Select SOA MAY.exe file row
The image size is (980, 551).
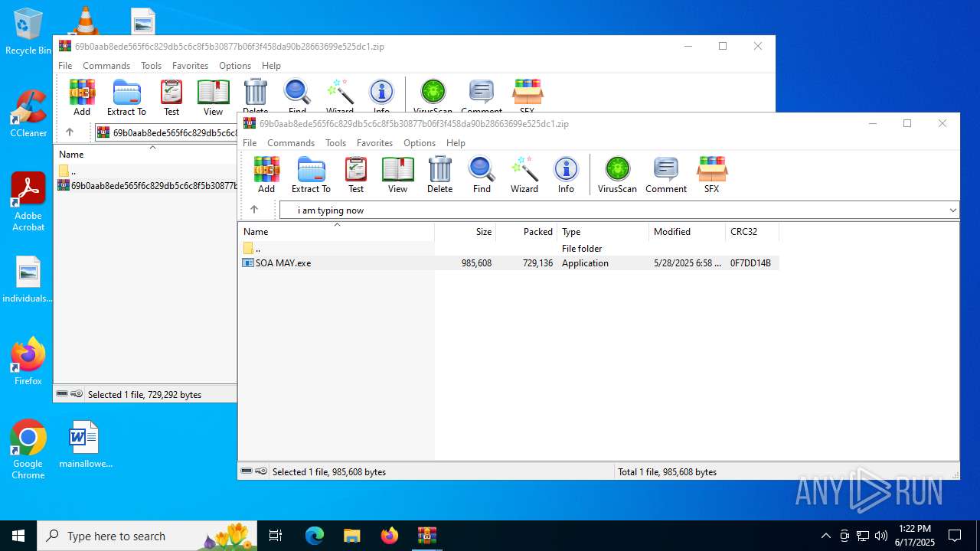coord(508,262)
